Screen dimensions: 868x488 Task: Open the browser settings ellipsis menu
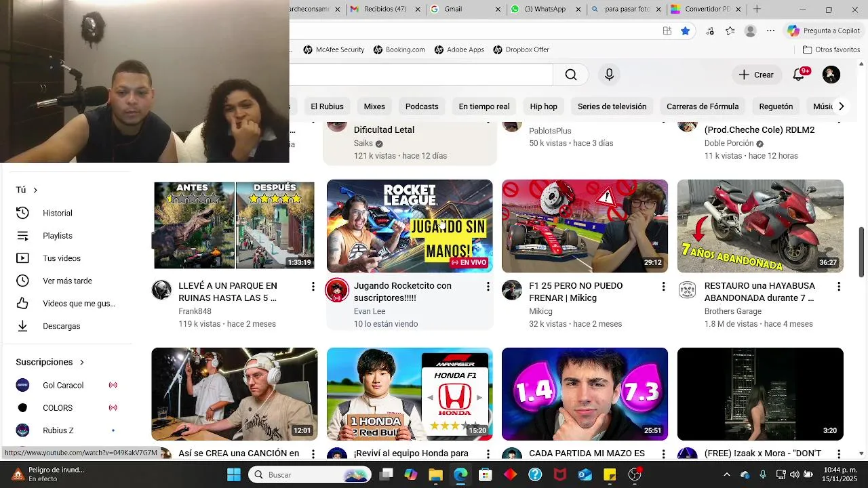[x=770, y=30]
